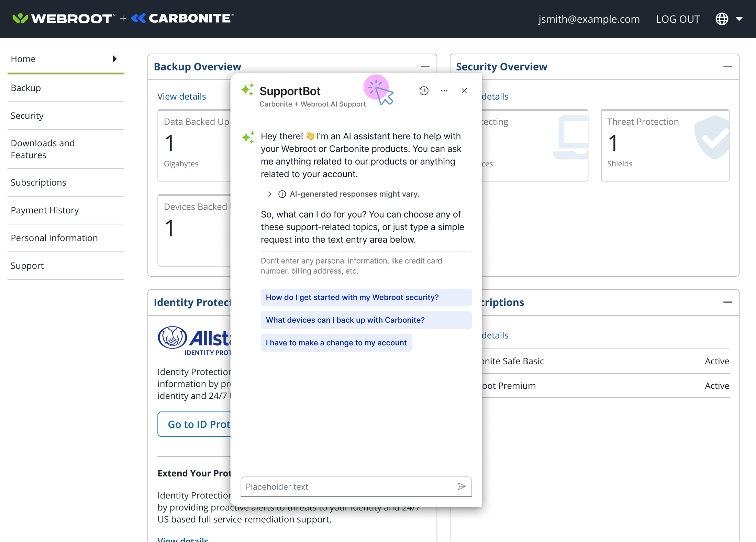Choose 'I have to make a change to my account'

[x=336, y=343]
